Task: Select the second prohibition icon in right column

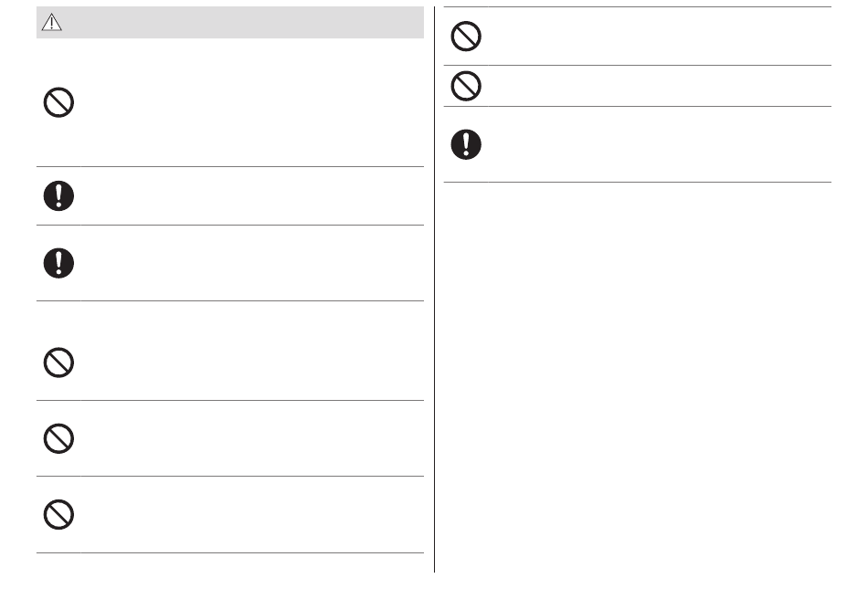Action: tap(466, 86)
